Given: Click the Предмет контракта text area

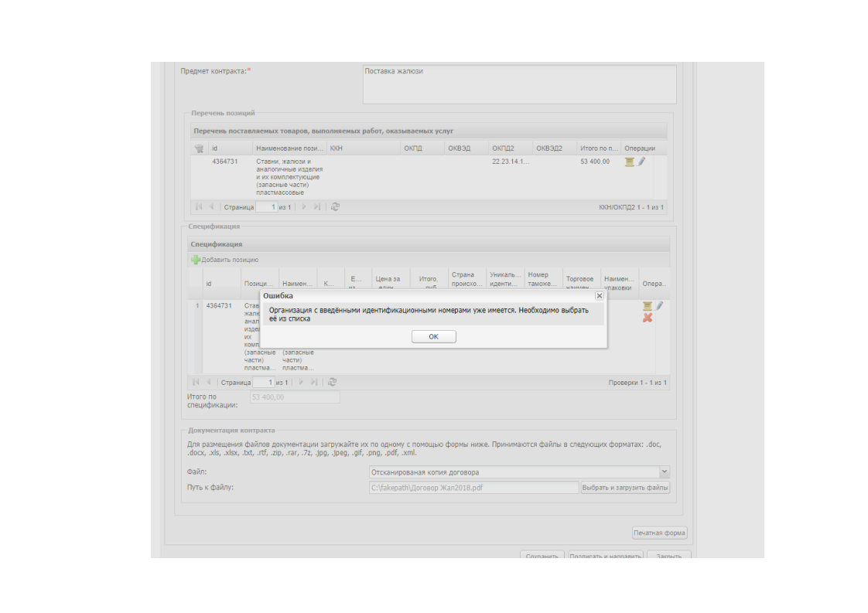Looking at the screenshot, I should pyautogui.click(x=519, y=85).
